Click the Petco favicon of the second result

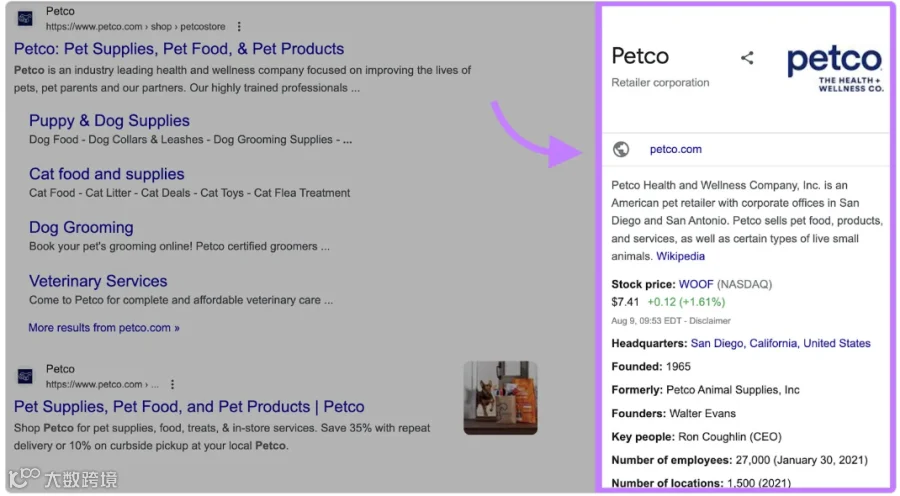coord(25,376)
